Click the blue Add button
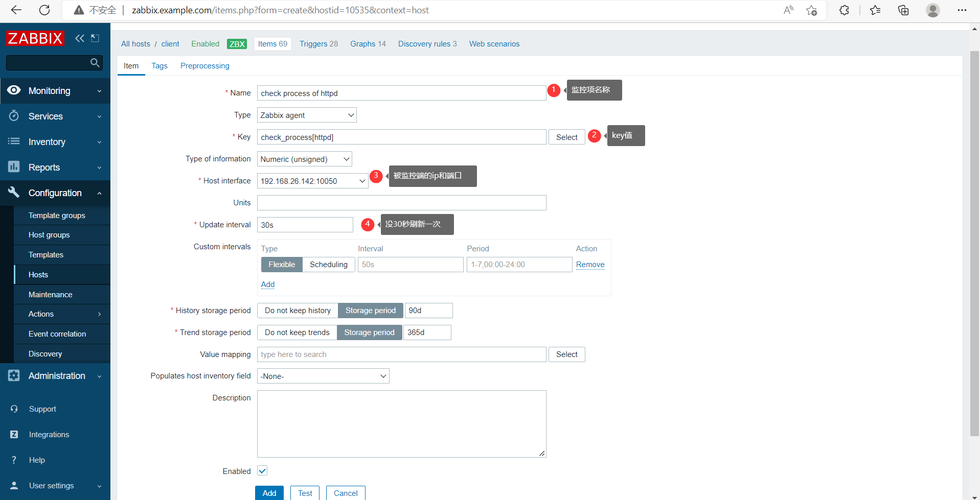Viewport: 980px width, 500px height. pos(269,493)
